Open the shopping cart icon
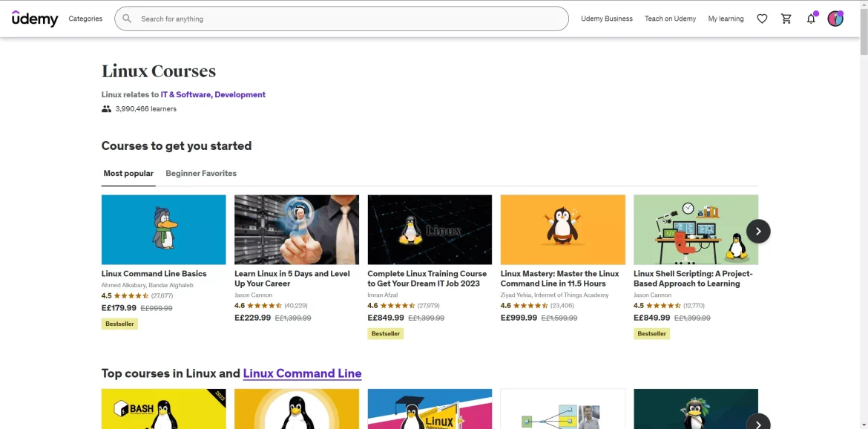 pos(786,19)
